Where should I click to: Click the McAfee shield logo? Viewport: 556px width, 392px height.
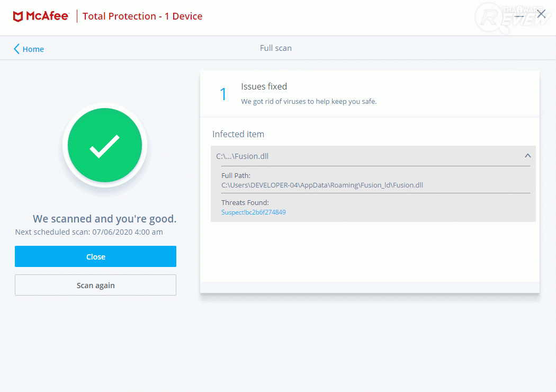[x=17, y=16]
